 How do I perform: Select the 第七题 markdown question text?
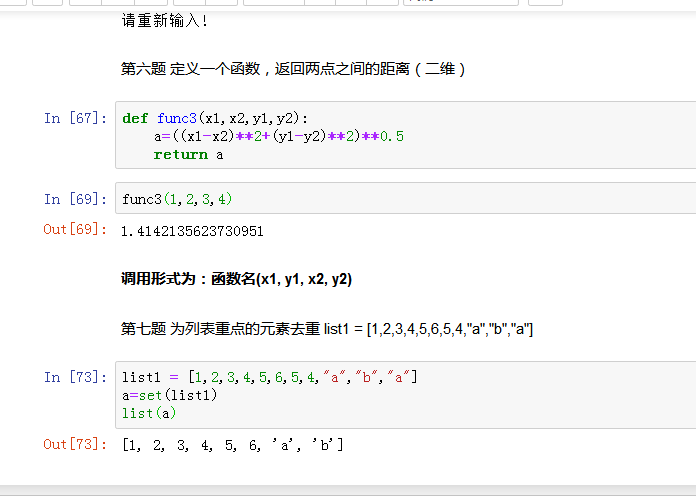coord(326,328)
